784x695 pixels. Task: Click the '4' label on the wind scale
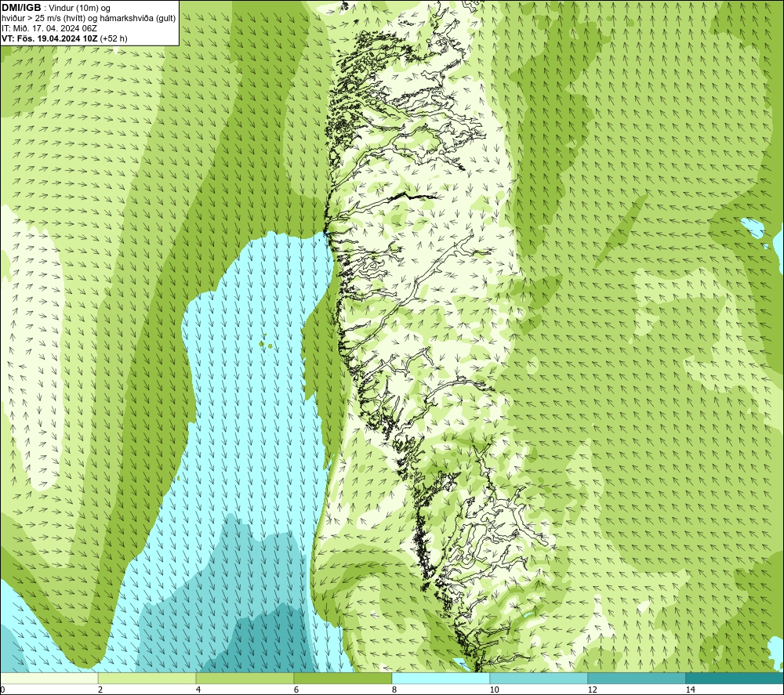tap(198, 690)
